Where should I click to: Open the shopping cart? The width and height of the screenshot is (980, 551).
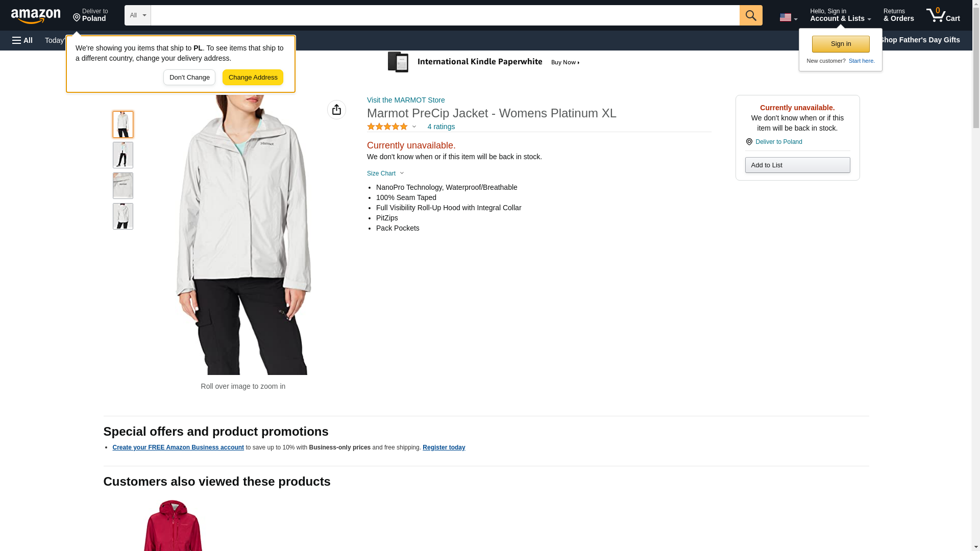(943, 15)
